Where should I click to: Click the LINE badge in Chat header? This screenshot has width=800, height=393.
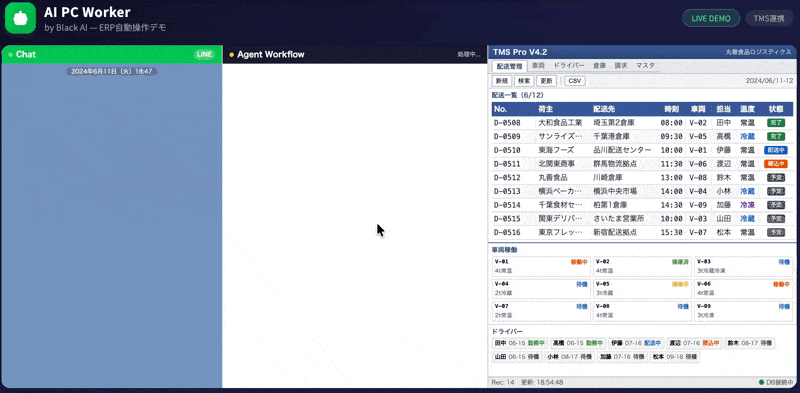click(x=204, y=55)
